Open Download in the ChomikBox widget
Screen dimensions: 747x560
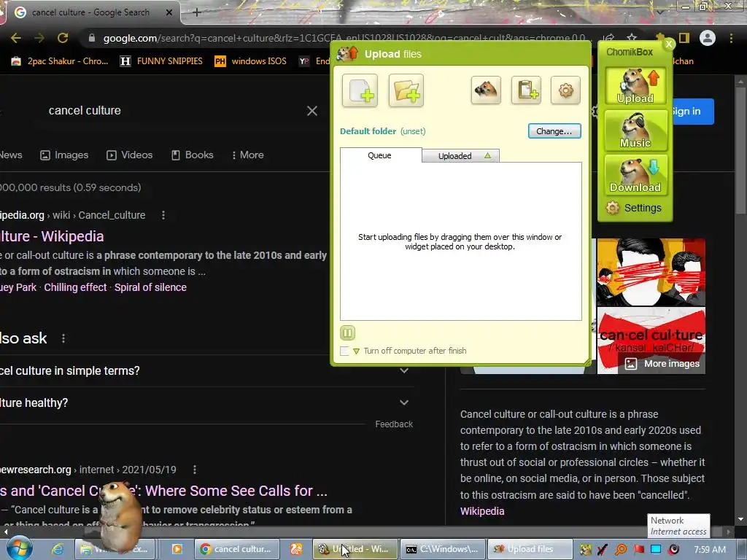point(635,175)
